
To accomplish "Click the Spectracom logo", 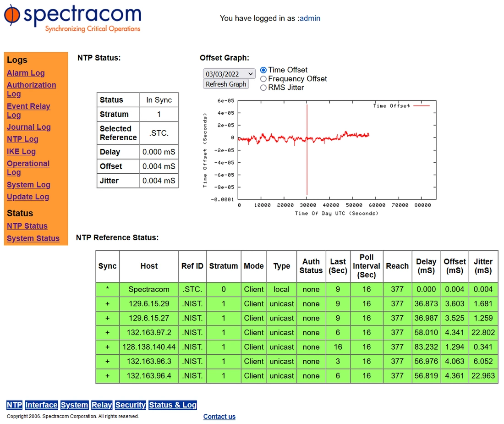I will tap(73, 18).
